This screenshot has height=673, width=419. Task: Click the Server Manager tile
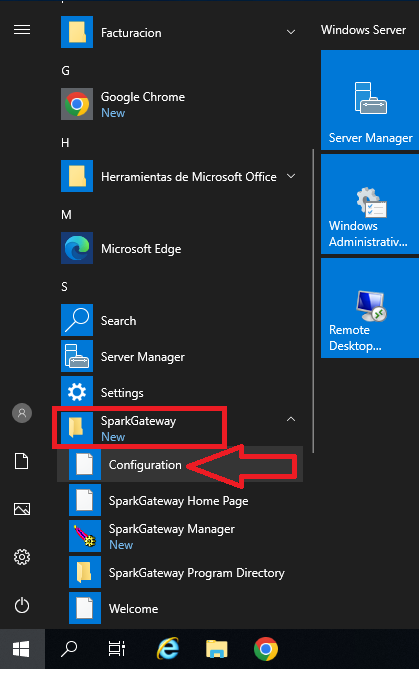(x=370, y=100)
